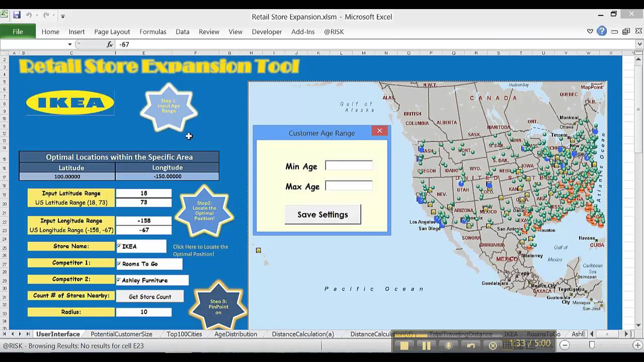Save the workbook with the floppy icon
Image resolution: width=644 pixels, height=362 pixels.
click(17, 16)
